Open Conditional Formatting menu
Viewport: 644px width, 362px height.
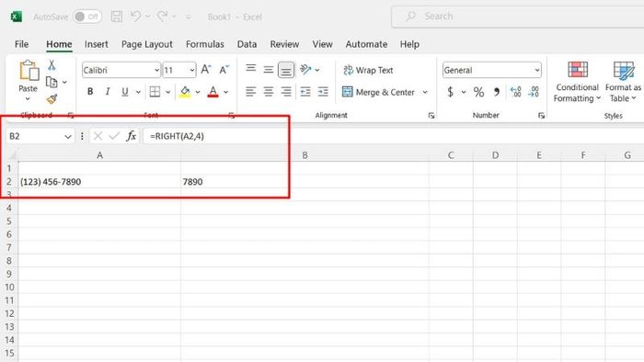[577, 81]
